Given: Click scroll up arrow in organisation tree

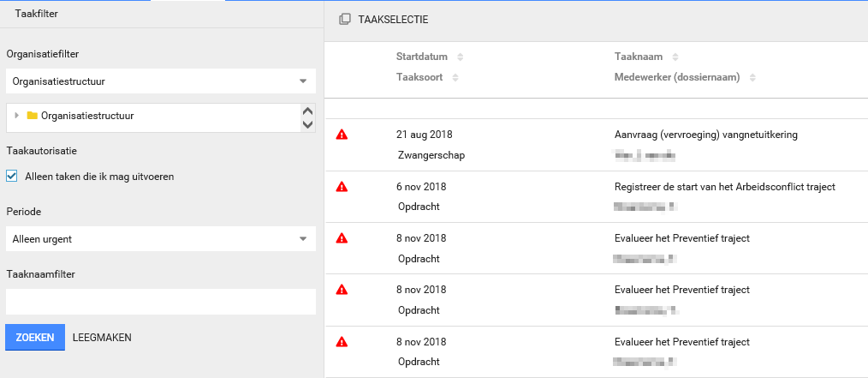Looking at the screenshot, I should pyautogui.click(x=308, y=111).
